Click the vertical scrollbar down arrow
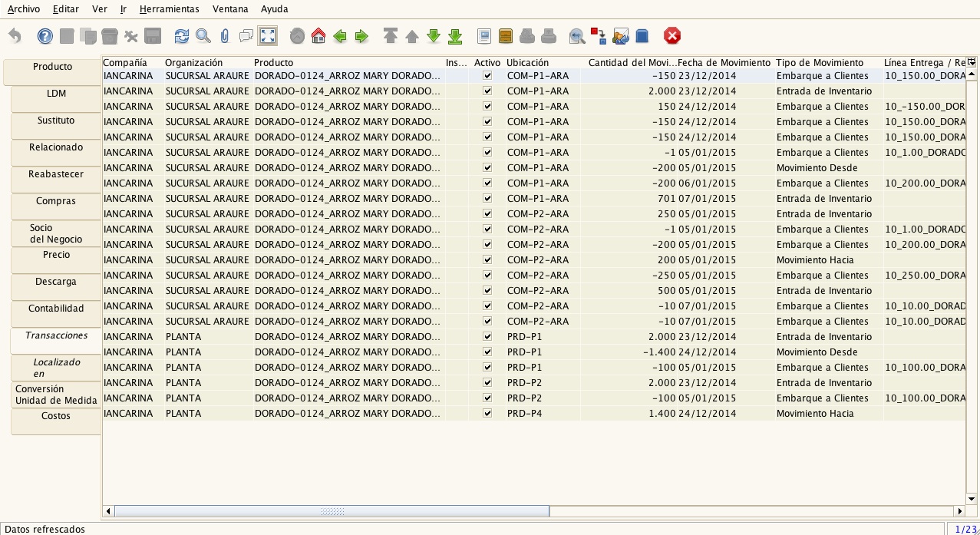 tap(972, 498)
